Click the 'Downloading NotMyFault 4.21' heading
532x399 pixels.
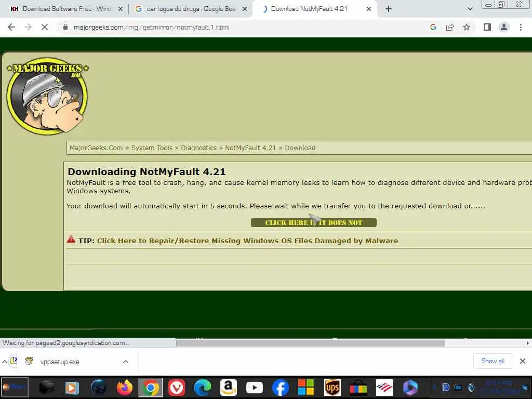(147, 171)
